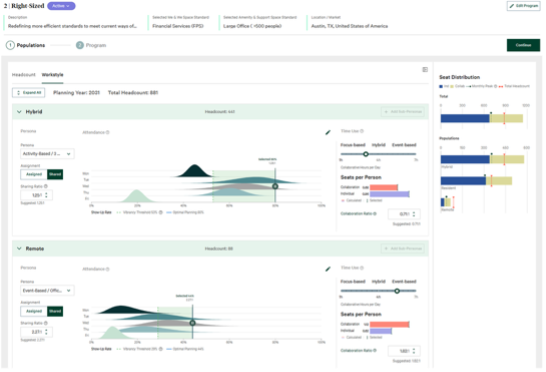The image size is (546, 372).
Task: Click the Remote Vibrancy Threshold info icon
Action: click(161, 349)
